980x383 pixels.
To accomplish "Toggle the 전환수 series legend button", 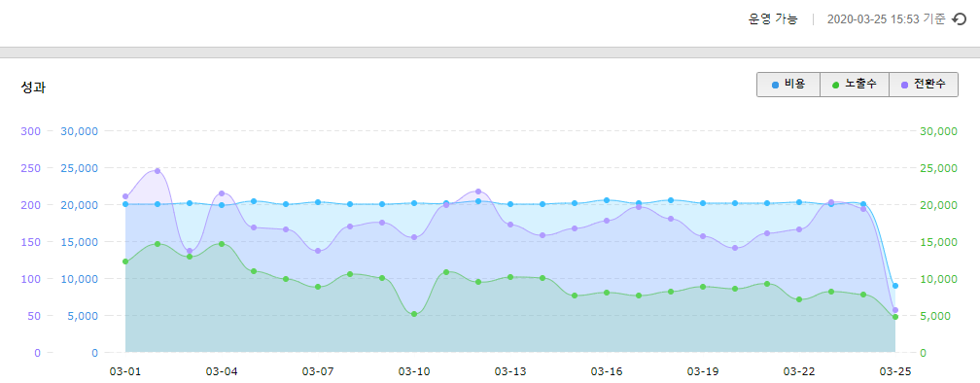I will pos(924,85).
